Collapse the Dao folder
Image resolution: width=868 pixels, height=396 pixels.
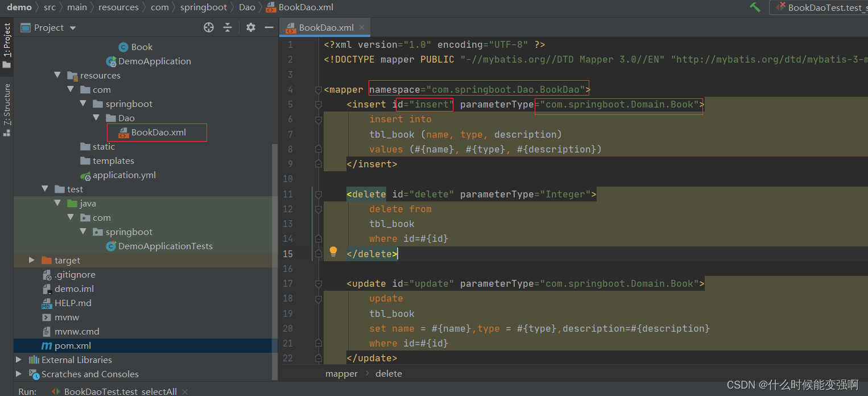[x=96, y=118]
